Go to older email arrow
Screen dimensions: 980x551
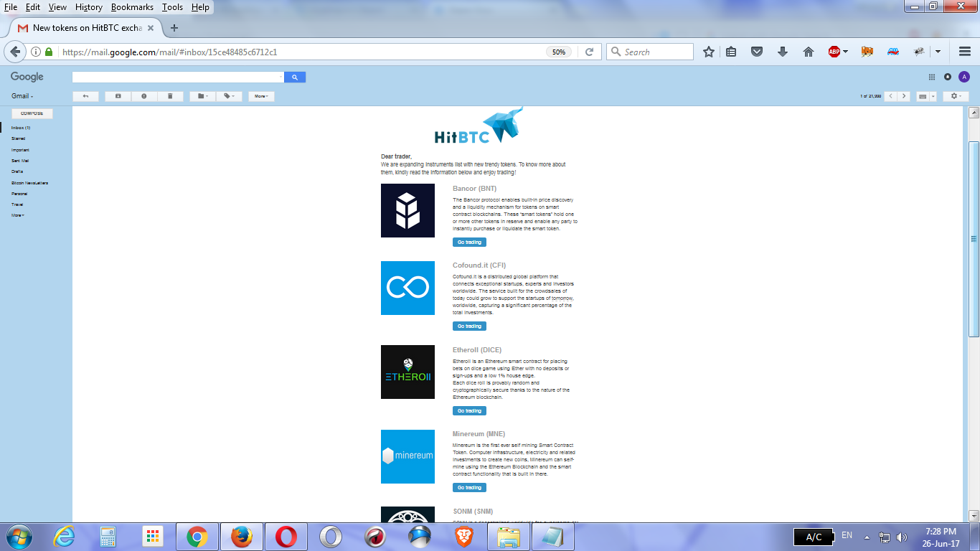click(x=904, y=96)
